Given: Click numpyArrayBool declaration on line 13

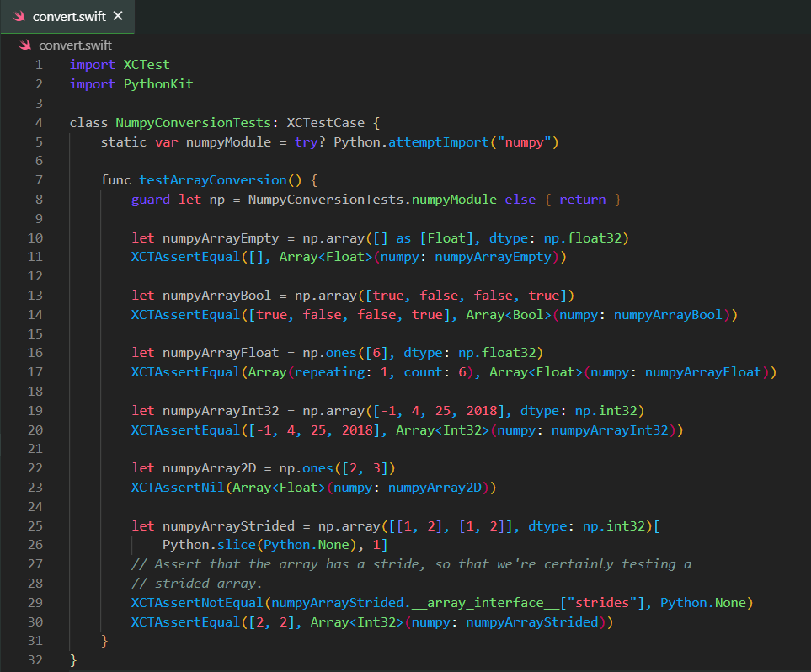Looking at the screenshot, I should (216, 296).
